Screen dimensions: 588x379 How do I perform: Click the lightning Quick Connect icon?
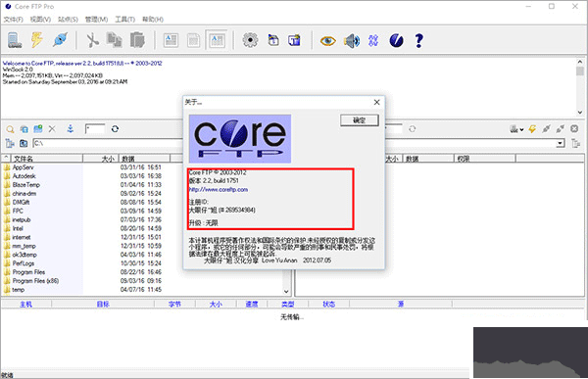(37, 40)
